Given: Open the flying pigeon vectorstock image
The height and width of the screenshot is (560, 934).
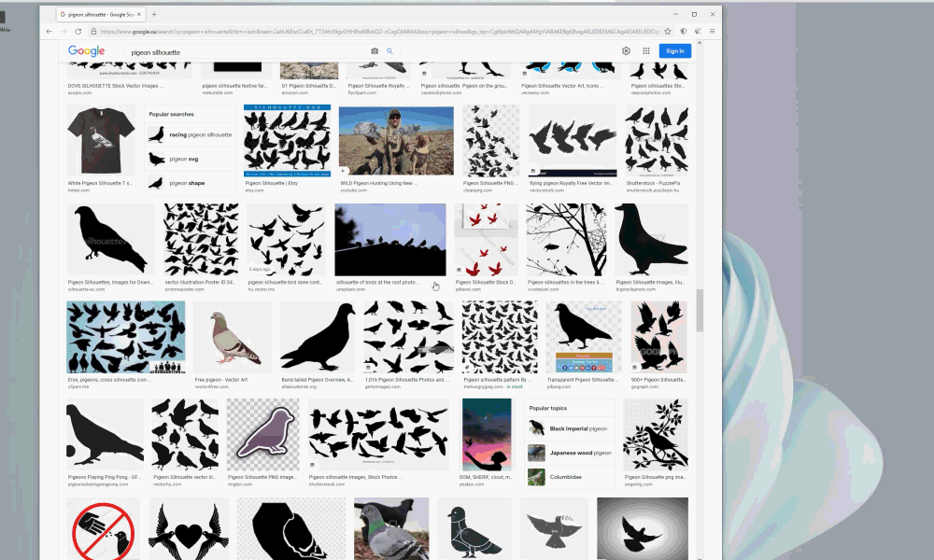Looking at the screenshot, I should [573, 141].
